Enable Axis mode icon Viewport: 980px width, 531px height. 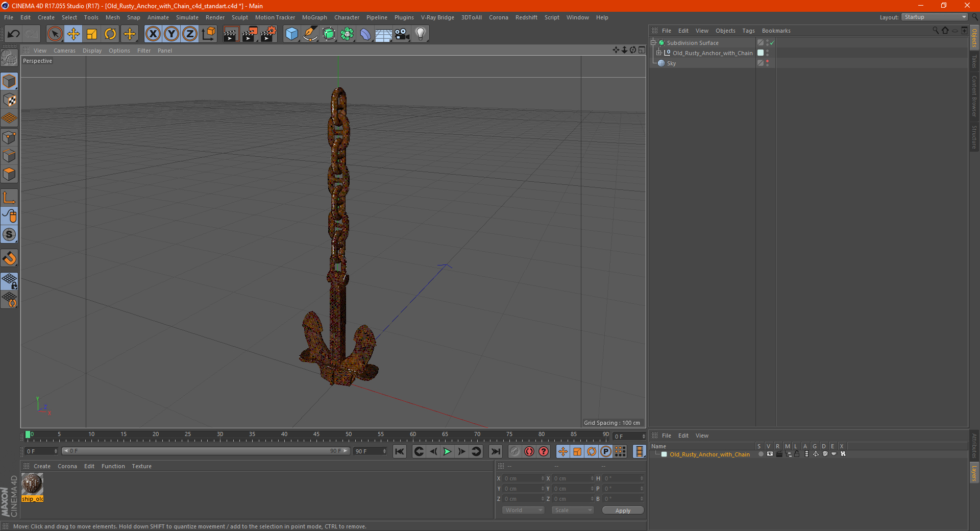pos(9,198)
